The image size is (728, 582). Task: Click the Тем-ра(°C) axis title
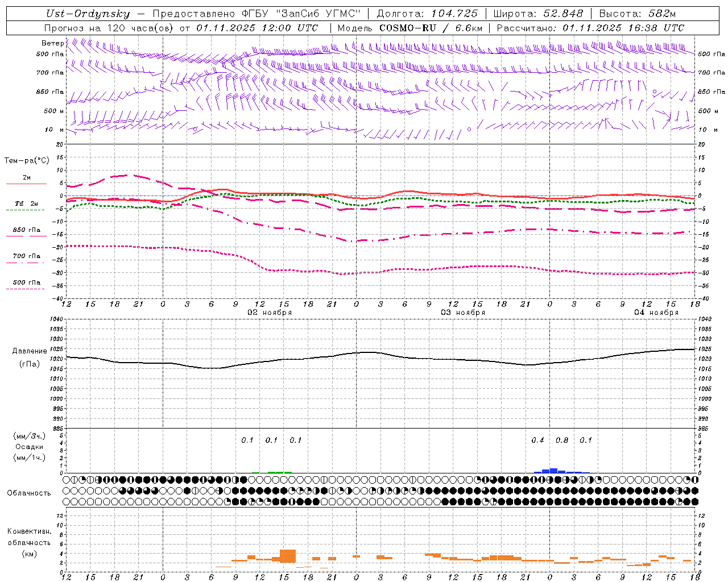[27, 161]
